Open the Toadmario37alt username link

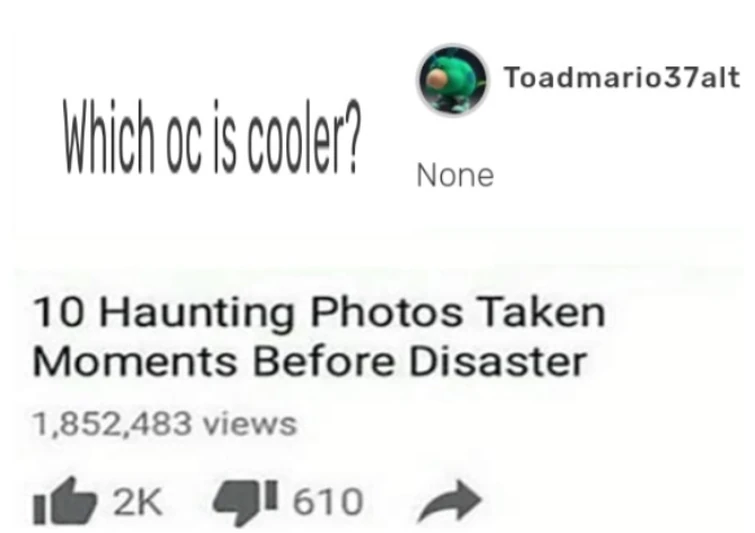(x=622, y=78)
